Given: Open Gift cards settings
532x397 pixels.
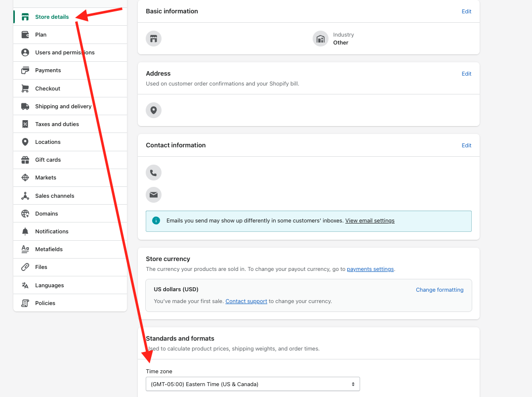Looking at the screenshot, I should [70, 160].
